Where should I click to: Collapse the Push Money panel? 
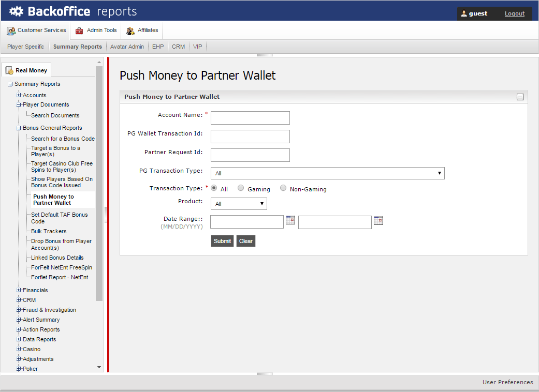pyautogui.click(x=520, y=97)
